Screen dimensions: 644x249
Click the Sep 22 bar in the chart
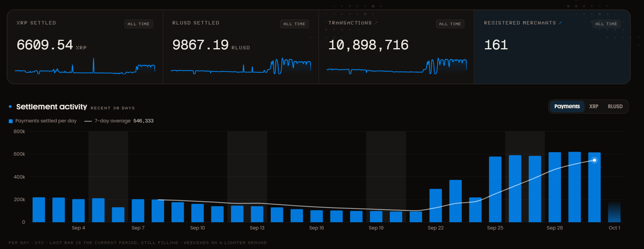(436, 205)
